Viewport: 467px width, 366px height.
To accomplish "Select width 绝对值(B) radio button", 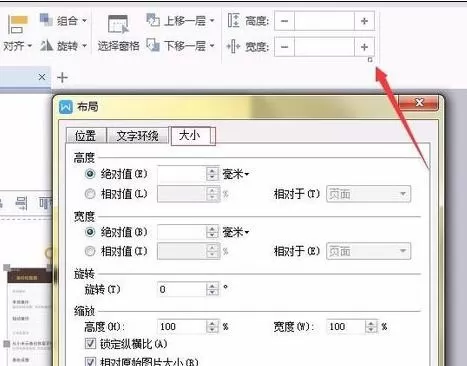I will click(x=90, y=232).
